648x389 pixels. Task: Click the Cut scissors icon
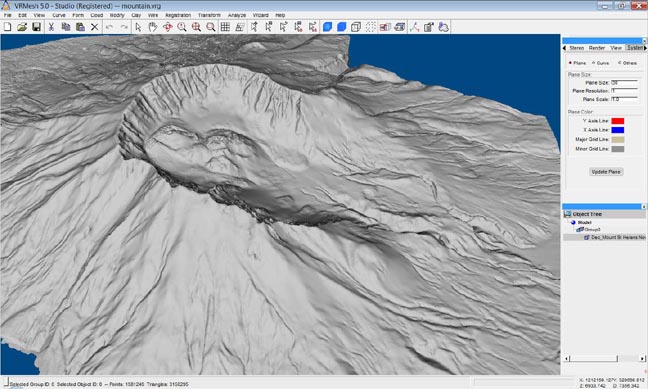pos(51,27)
